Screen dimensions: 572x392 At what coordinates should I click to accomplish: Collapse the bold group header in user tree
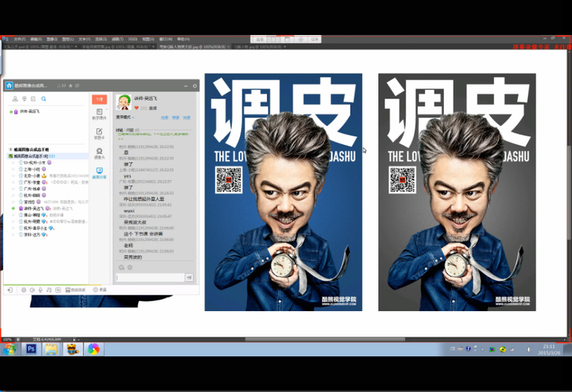coord(31,149)
